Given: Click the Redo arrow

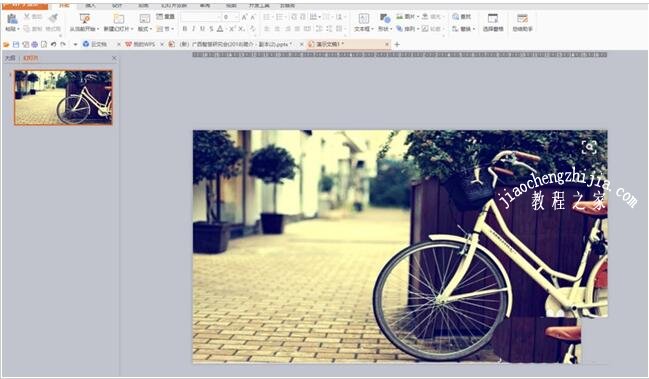Looking at the screenshot, I should click(63, 44).
